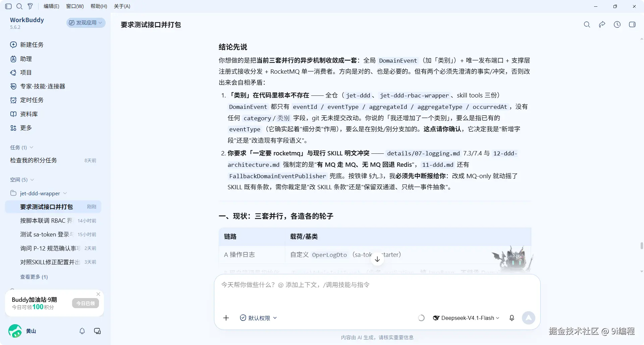
Task: Open the history clock icon
Action: point(617,24)
